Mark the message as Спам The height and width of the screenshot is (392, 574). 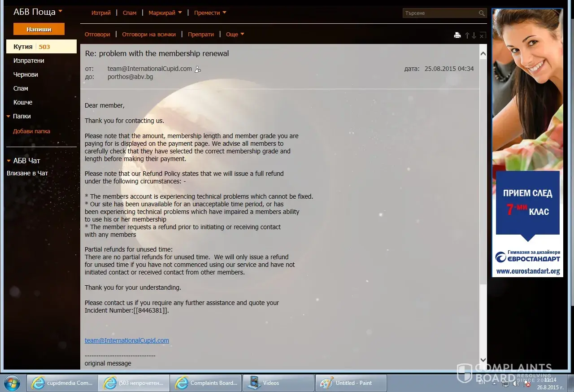coord(130,13)
